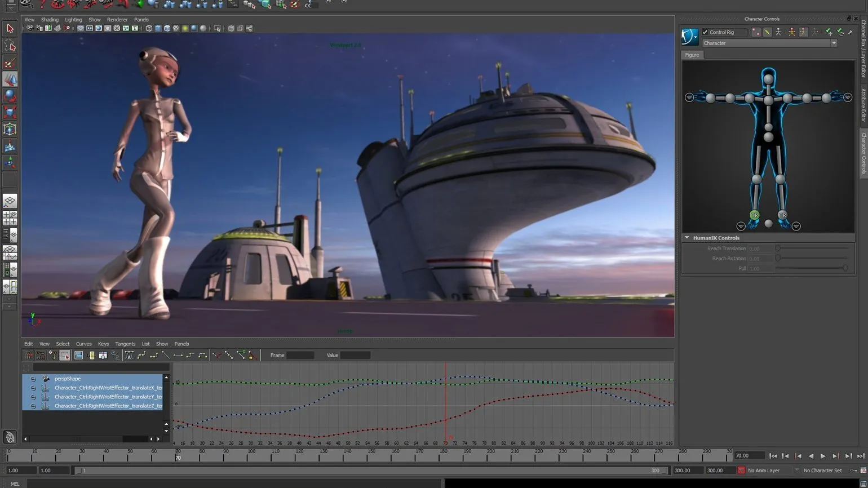Screen dimensions: 868x488
Task: Choose the Rotate tool
Action: pos(10,96)
